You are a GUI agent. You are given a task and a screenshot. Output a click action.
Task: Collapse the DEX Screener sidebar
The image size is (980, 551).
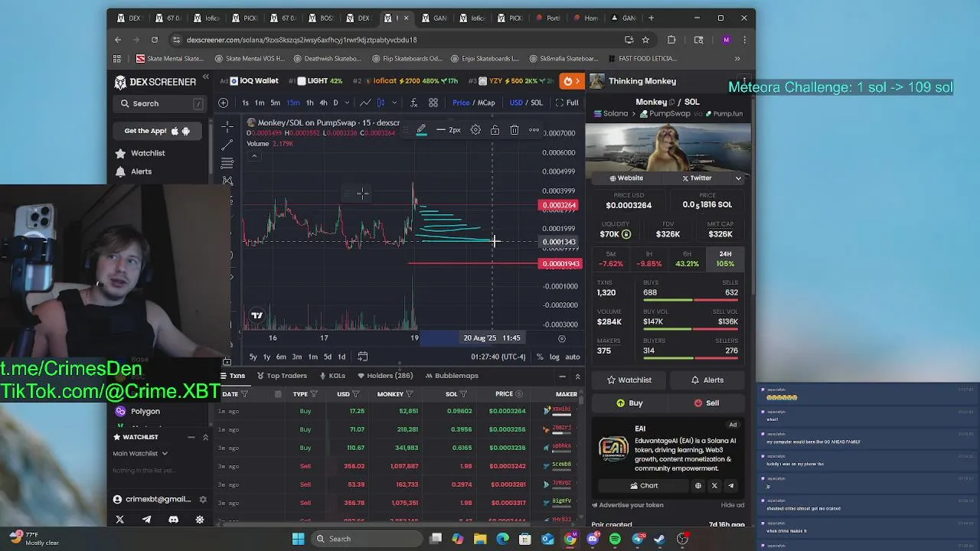(x=205, y=77)
